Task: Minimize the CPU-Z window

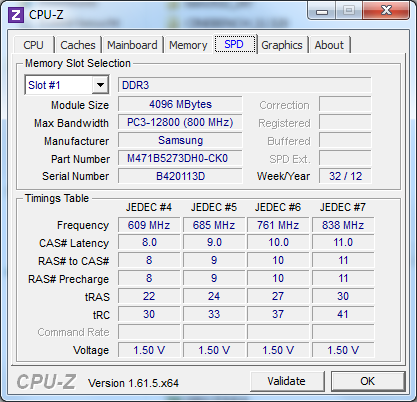Action: coord(322,11)
